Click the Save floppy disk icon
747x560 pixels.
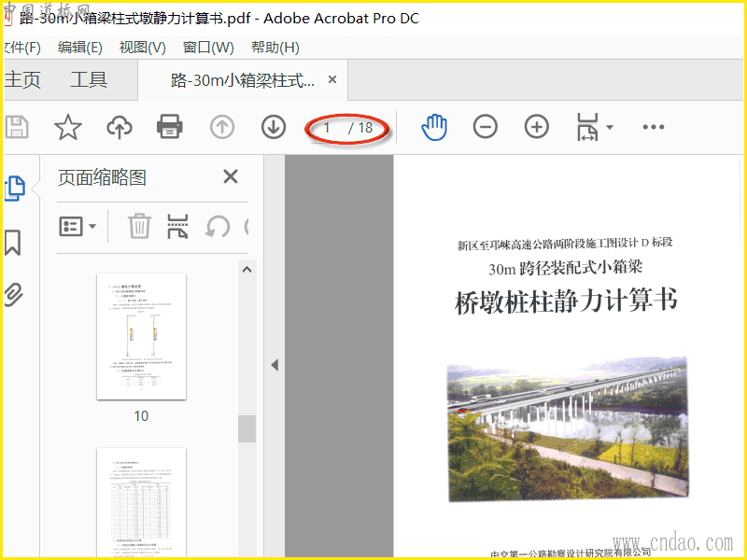[17, 127]
